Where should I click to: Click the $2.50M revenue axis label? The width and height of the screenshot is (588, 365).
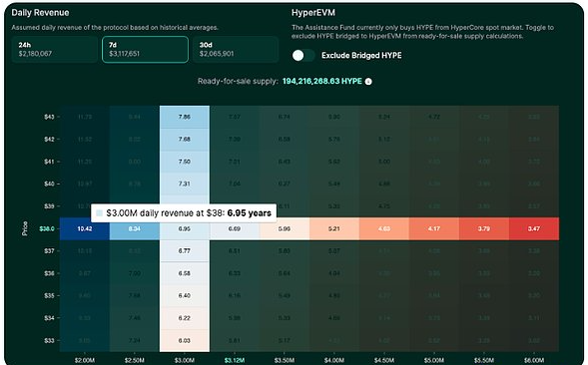click(x=134, y=360)
